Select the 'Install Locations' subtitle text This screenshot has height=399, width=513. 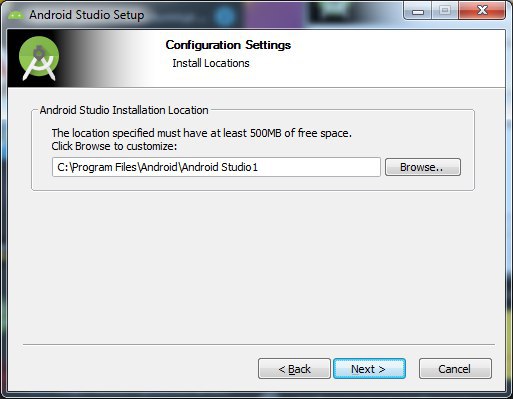(x=211, y=63)
